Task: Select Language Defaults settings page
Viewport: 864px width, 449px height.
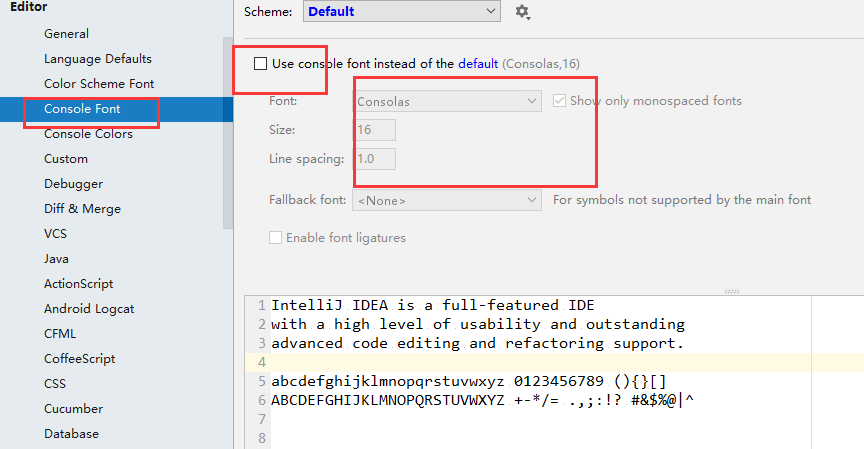Action: click(x=98, y=59)
